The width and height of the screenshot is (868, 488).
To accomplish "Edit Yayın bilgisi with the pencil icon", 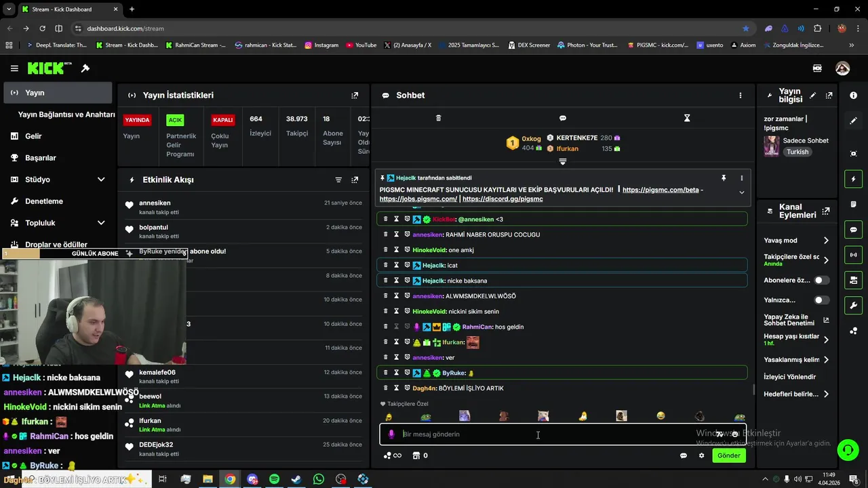I will pyautogui.click(x=813, y=96).
